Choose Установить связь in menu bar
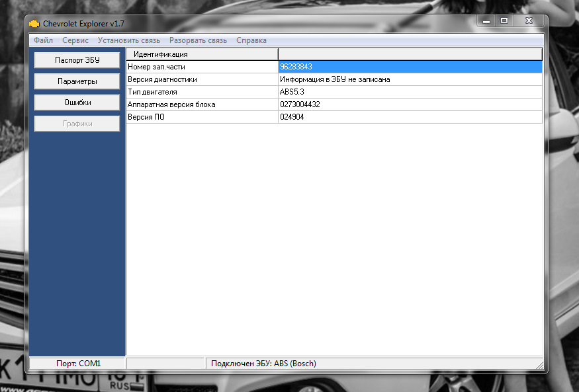Image resolution: width=579 pixels, height=392 pixels. tap(129, 40)
